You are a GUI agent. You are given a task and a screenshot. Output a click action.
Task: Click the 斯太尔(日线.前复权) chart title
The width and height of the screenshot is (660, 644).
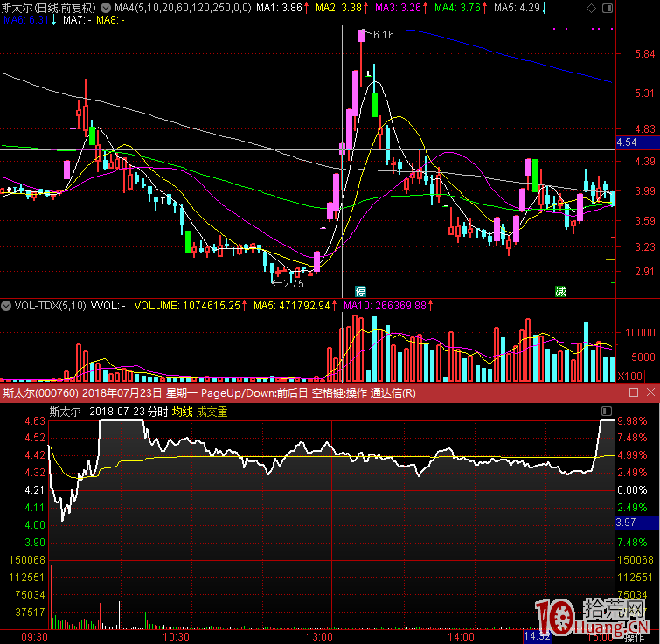tap(49, 8)
